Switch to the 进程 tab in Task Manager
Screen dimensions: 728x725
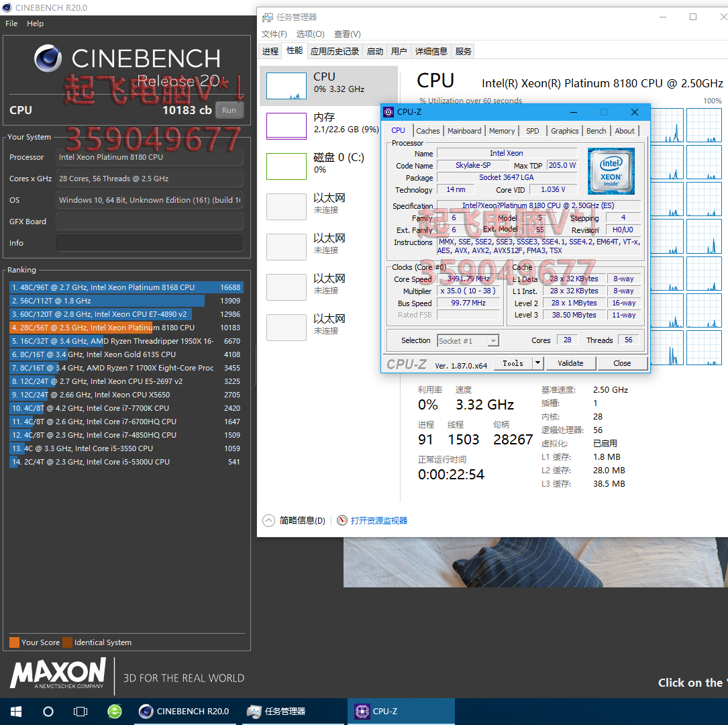tap(270, 51)
